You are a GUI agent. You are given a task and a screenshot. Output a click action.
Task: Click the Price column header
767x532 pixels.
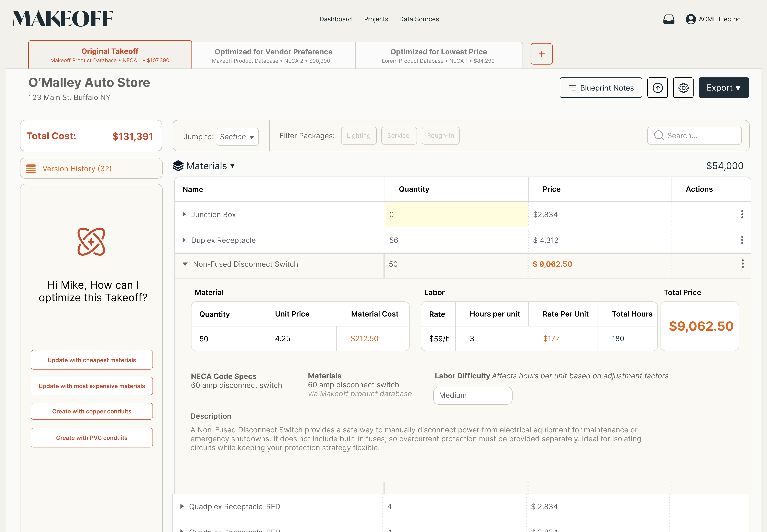551,189
